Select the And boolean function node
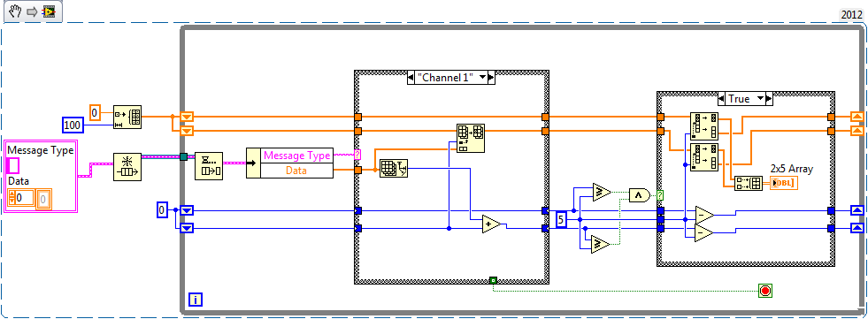 (639, 194)
